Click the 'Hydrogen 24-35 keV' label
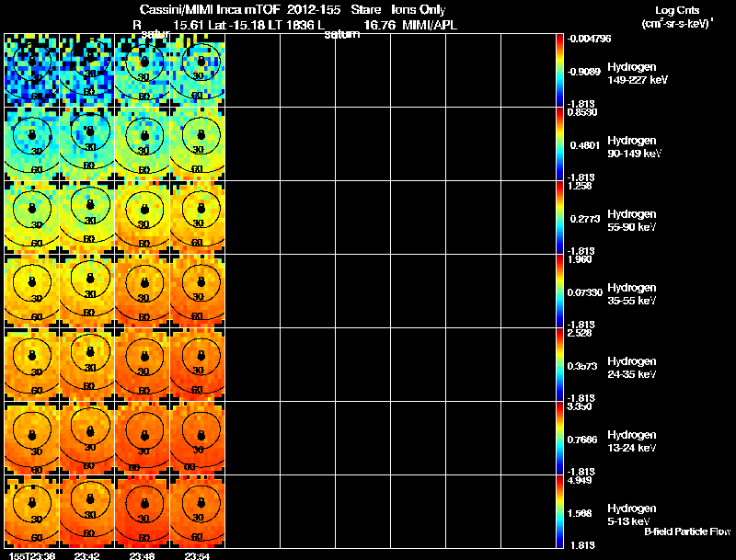This screenshot has height=560, width=736. 632,368
